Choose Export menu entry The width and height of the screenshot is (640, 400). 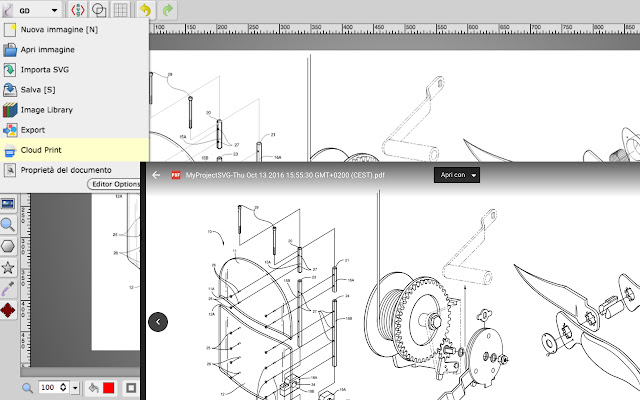pyautogui.click(x=74, y=130)
